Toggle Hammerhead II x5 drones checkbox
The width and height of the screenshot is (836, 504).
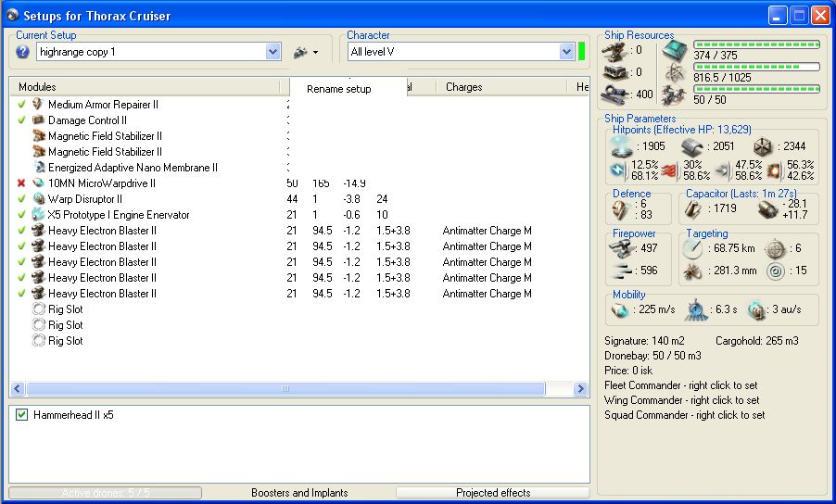[21, 414]
